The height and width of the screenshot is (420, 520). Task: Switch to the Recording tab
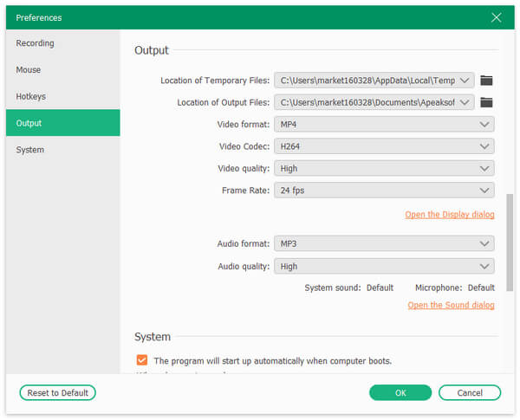pos(35,43)
